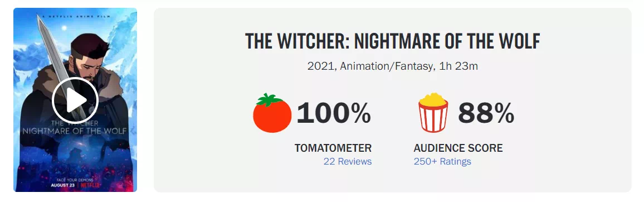Open the 250+ Ratings link
644x202 pixels.
click(442, 162)
